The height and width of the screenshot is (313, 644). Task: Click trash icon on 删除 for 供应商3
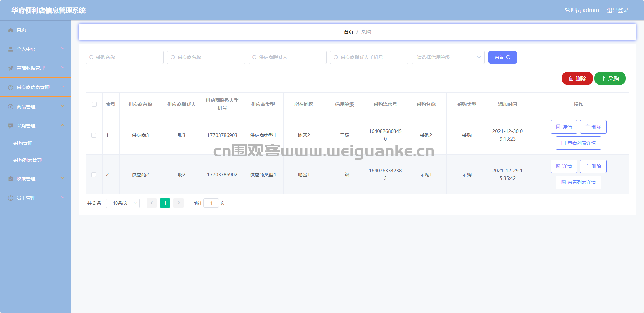[587, 127]
